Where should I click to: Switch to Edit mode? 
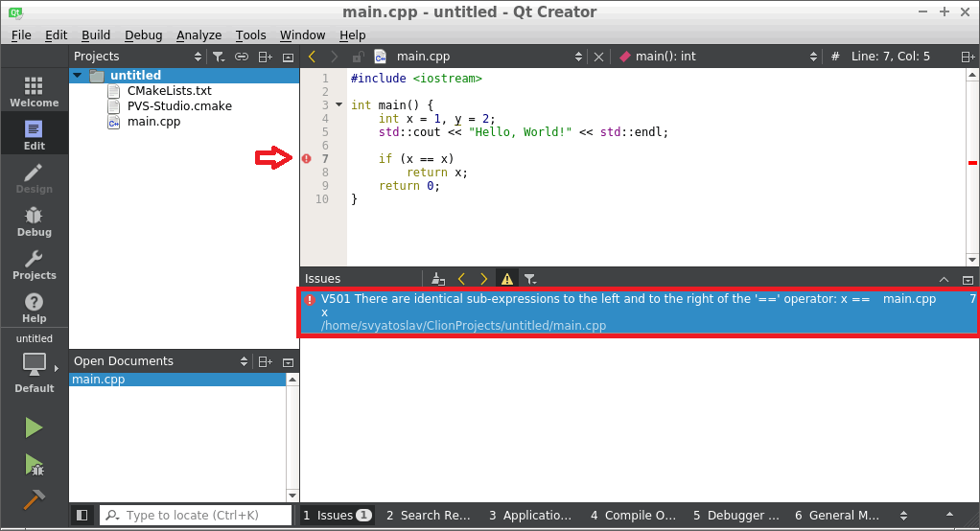(34, 134)
